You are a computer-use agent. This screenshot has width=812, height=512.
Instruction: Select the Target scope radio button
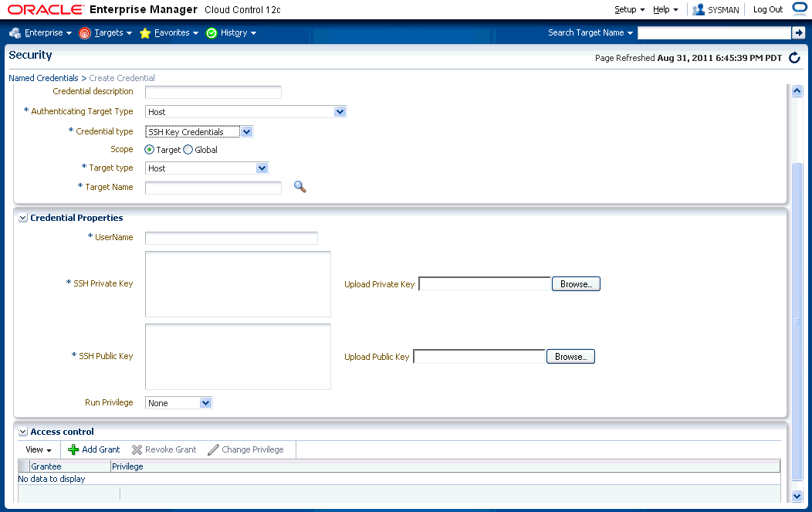[x=149, y=150]
